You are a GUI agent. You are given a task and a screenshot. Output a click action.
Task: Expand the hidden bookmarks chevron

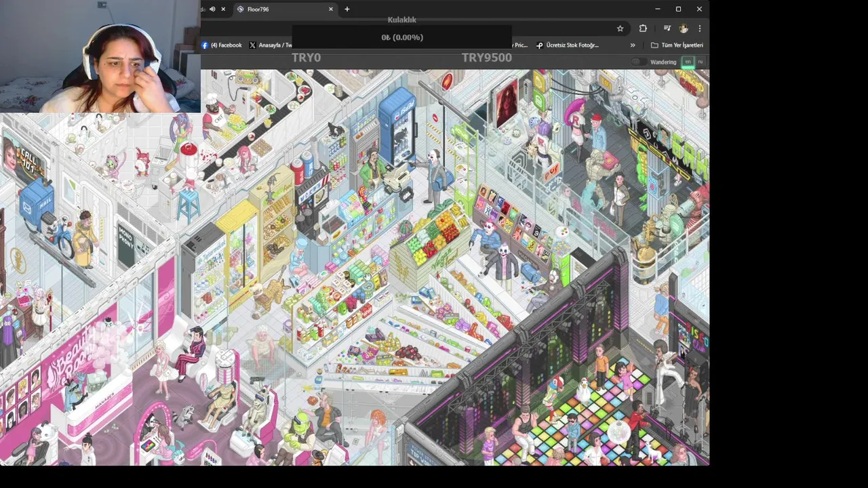point(633,45)
